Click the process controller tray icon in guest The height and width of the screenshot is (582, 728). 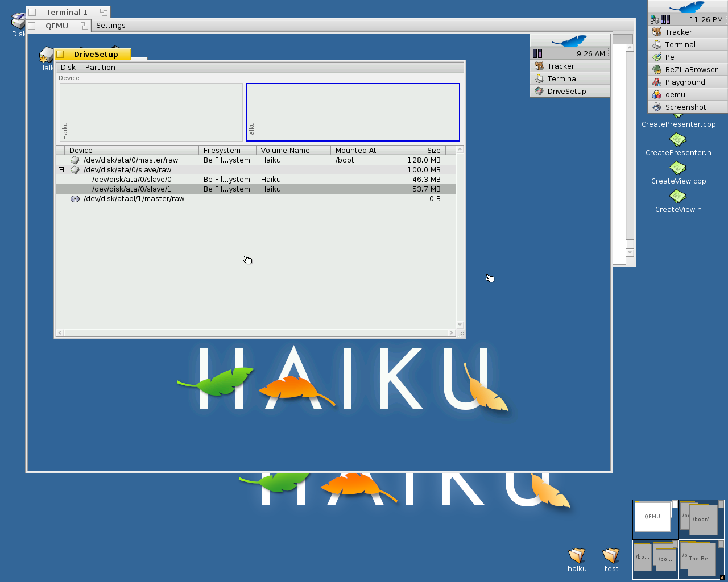pyautogui.click(x=537, y=53)
